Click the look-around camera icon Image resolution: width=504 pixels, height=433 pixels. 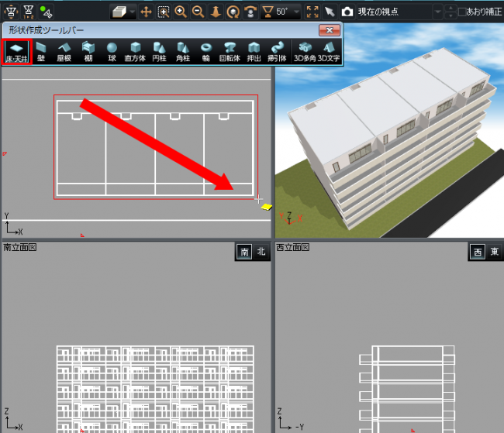click(x=250, y=12)
